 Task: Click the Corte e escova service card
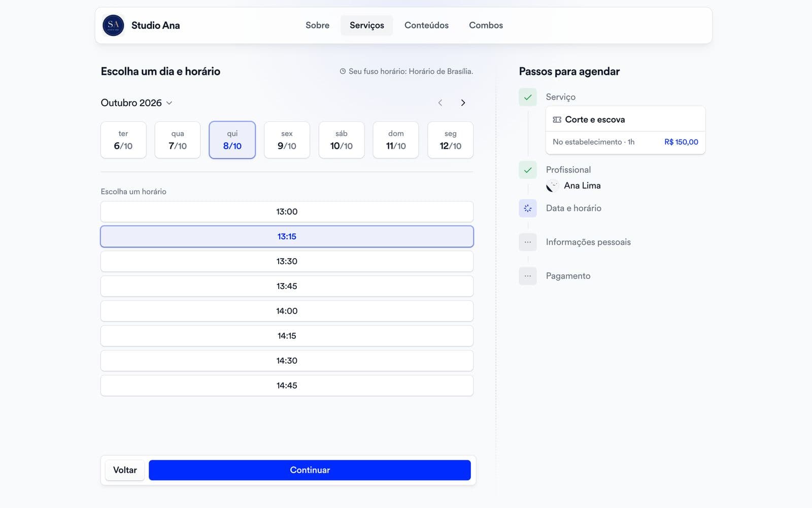point(625,130)
